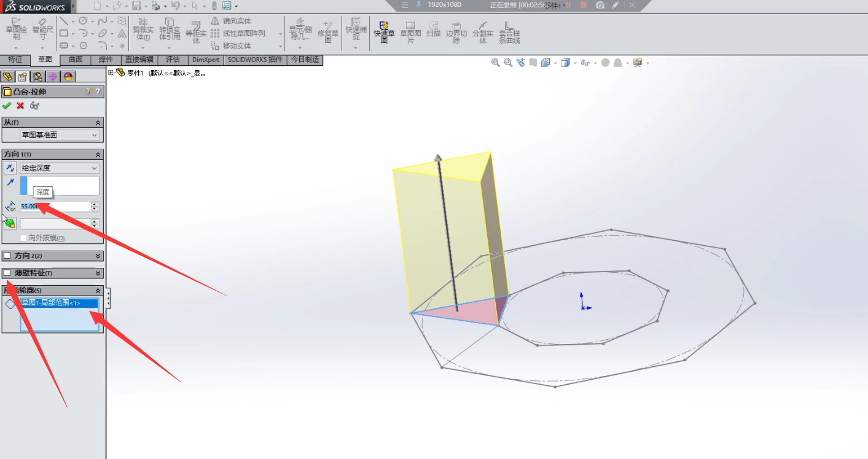Viewport: 868px width, 459px height.
Task: Enable the 薄壁特征 thin feature checkbox
Action: pos(7,273)
